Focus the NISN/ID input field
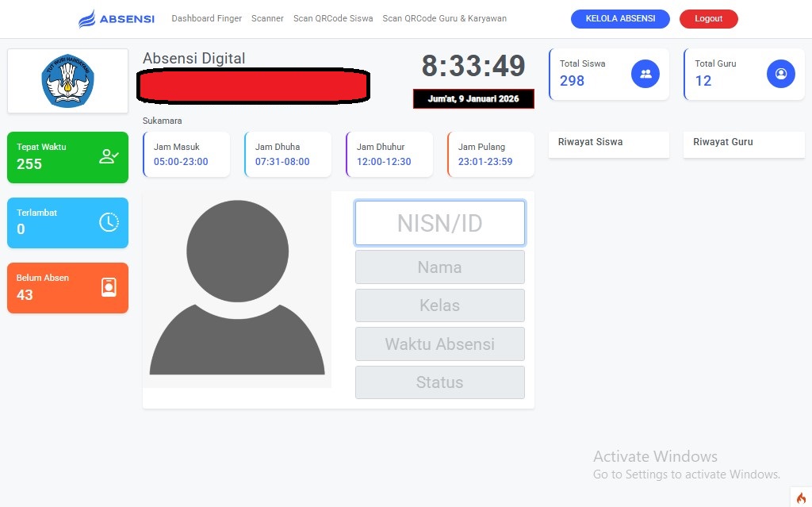812x507 pixels. click(x=439, y=223)
